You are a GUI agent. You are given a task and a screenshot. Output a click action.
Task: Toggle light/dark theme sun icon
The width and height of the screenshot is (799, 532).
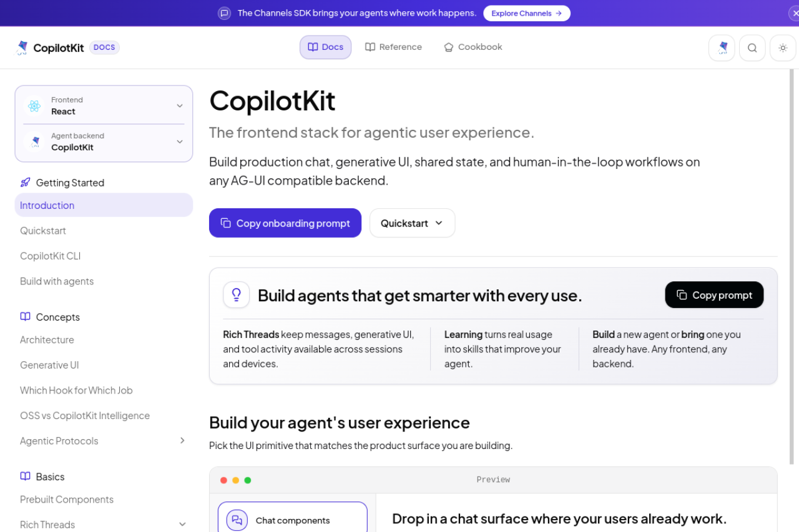783,48
